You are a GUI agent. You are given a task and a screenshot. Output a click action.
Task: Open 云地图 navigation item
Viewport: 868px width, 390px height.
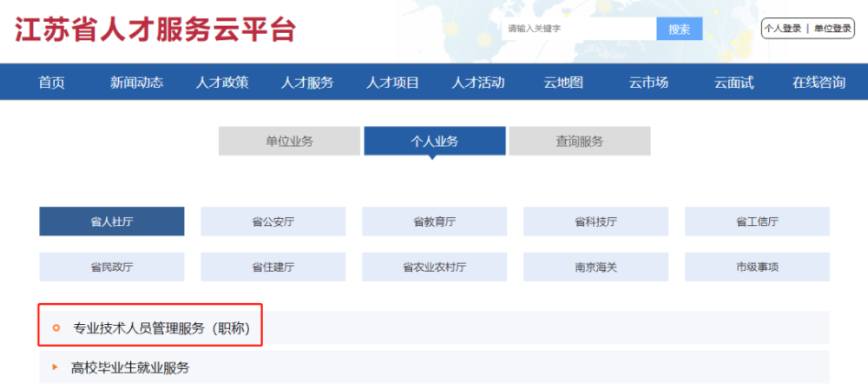coord(563,83)
